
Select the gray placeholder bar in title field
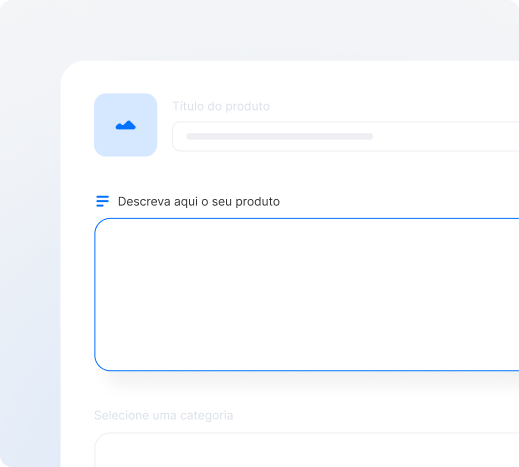coord(280,136)
